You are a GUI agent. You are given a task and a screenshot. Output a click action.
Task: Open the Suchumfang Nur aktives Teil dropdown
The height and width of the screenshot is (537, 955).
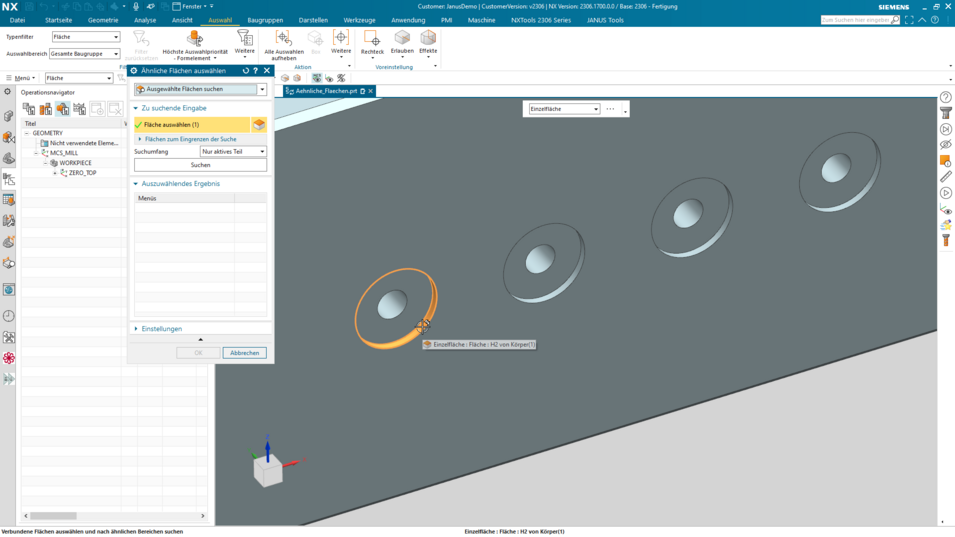pyautogui.click(x=233, y=152)
